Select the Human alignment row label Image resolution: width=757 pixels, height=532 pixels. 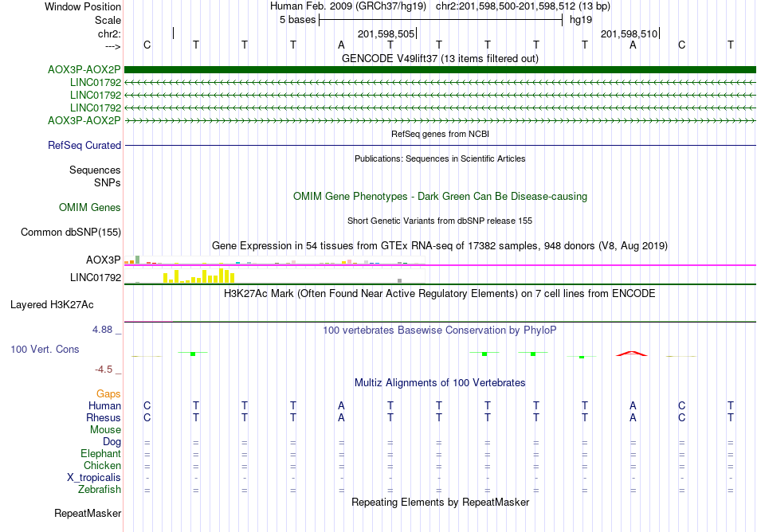tap(104, 405)
